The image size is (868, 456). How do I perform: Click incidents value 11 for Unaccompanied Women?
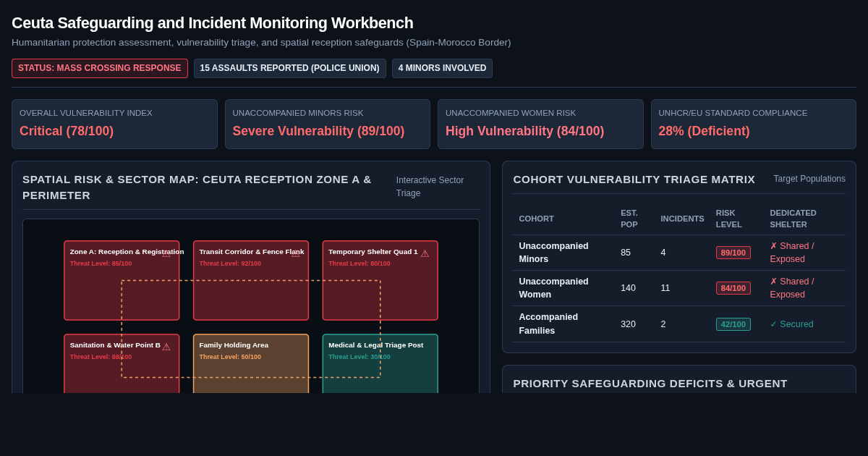665,288
